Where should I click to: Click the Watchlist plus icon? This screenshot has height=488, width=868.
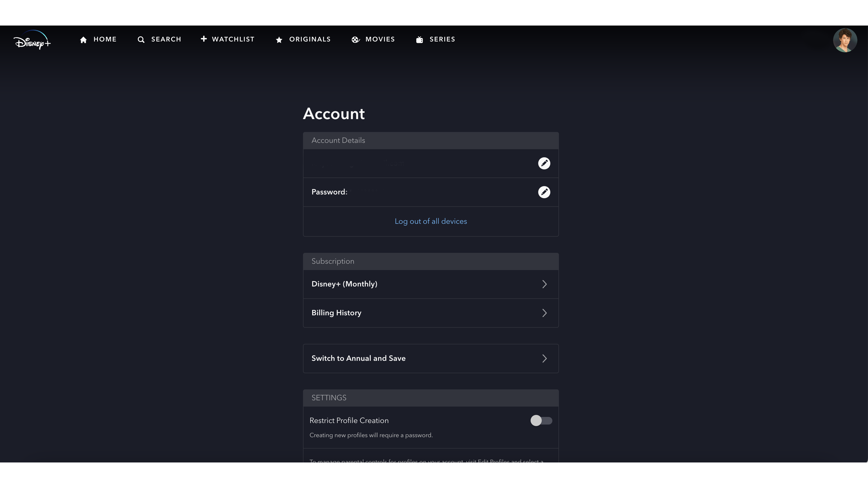pos(204,39)
